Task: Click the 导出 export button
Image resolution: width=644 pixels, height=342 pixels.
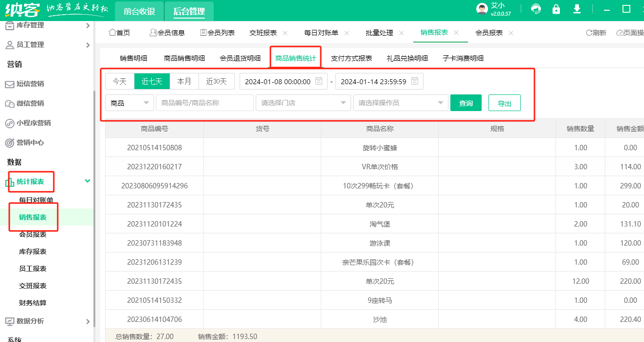Action: pyautogui.click(x=504, y=103)
